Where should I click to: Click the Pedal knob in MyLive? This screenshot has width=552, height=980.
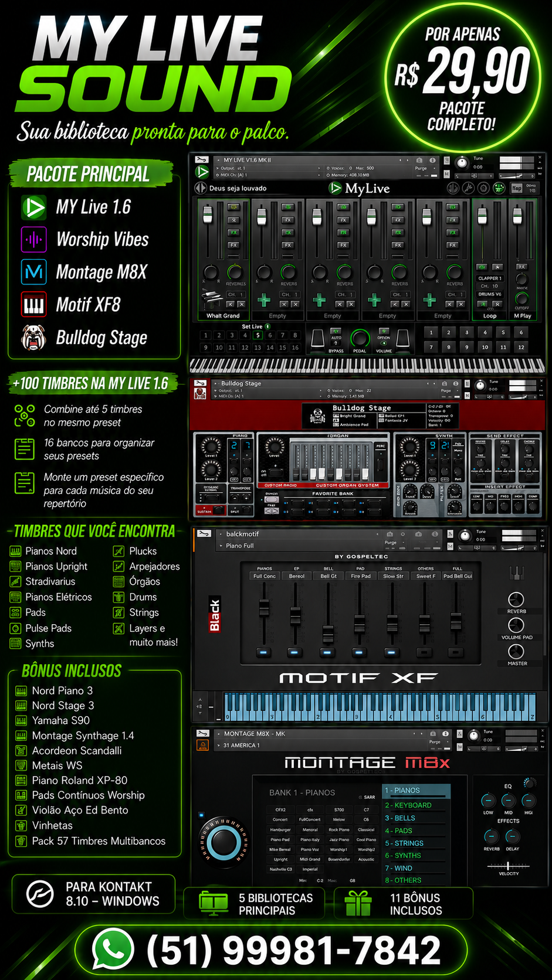coord(360,338)
